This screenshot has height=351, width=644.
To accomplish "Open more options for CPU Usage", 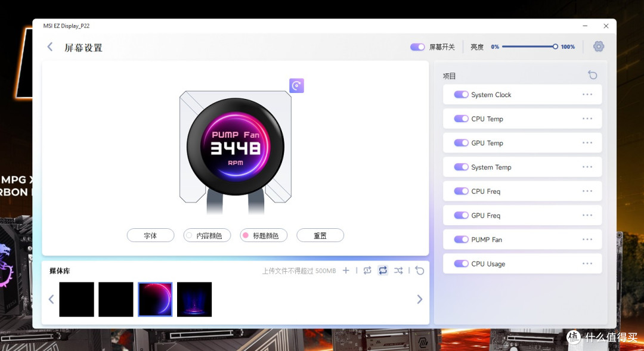I will pyautogui.click(x=587, y=263).
